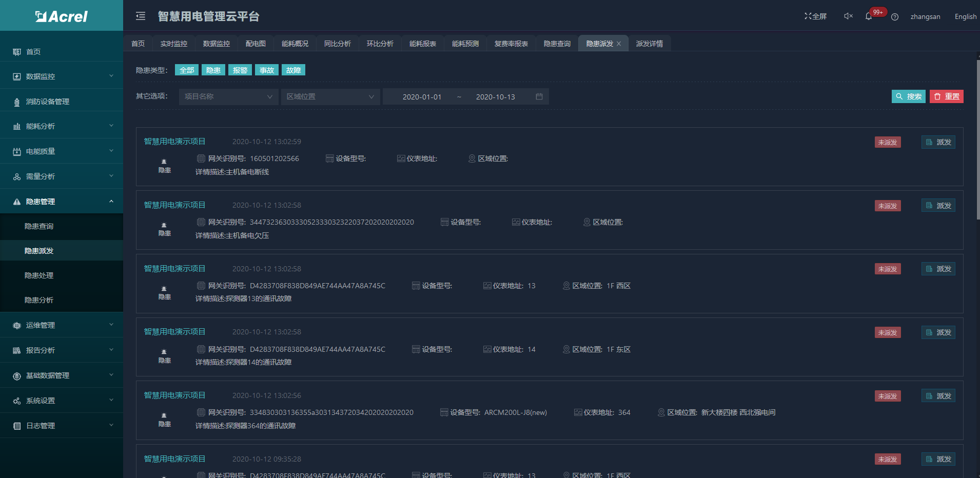Switch to the 实时监控 tab

[174, 44]
